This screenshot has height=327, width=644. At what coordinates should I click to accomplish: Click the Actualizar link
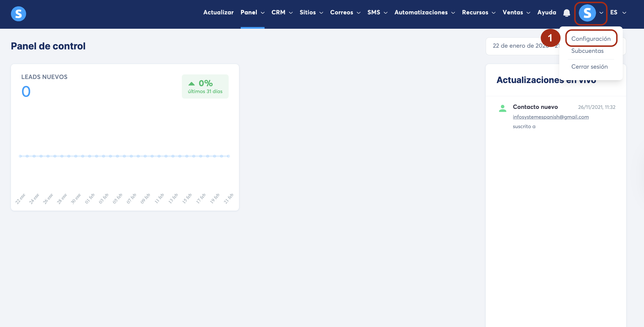click(x=218, y=12)
